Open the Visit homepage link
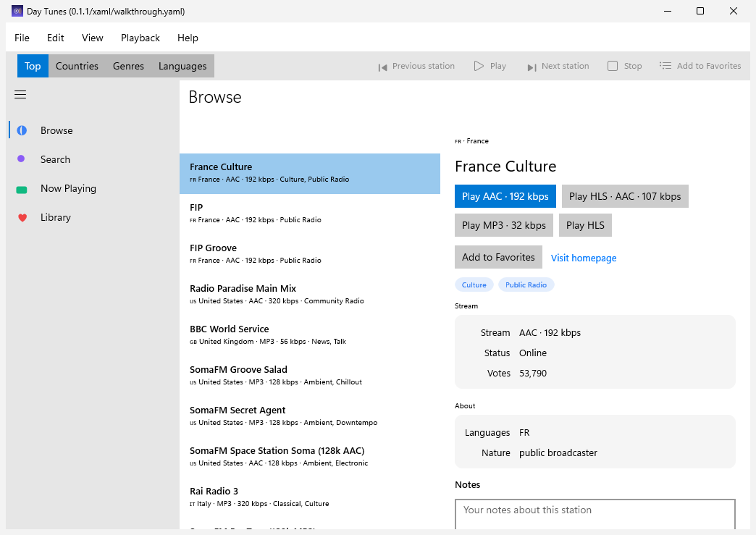The width and height of the screenshot is (756, 535). coord(584,258)
